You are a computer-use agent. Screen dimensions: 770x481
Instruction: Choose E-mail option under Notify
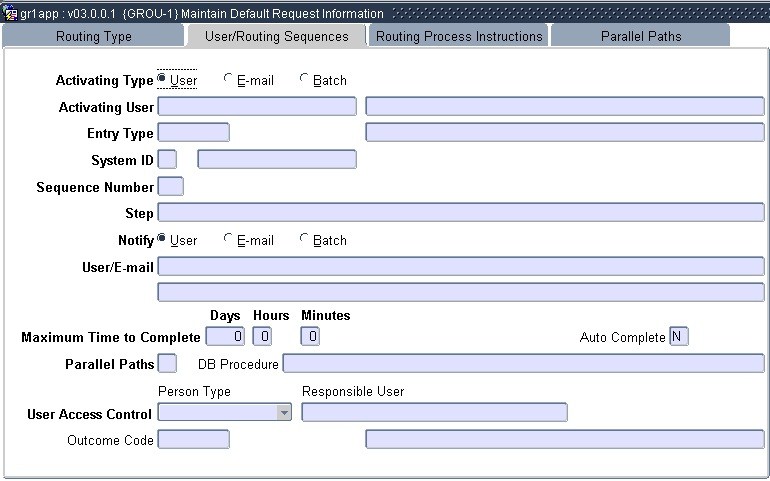pyautogui.click(x=228, y=240)
